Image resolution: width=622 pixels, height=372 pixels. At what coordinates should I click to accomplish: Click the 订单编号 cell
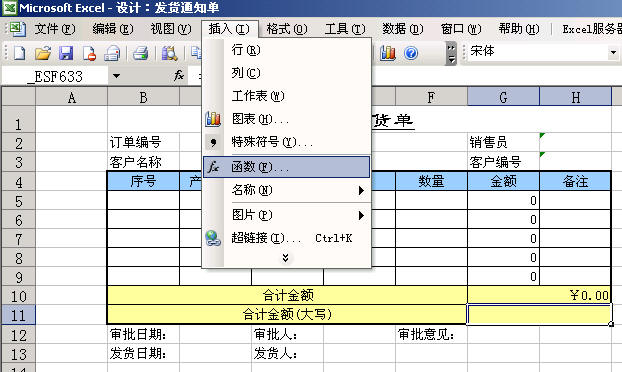click(144, 142)
